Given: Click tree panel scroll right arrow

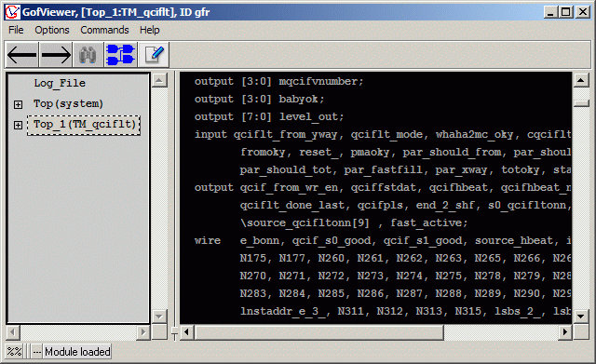Looking at the screenshot, I should point(142,332).
